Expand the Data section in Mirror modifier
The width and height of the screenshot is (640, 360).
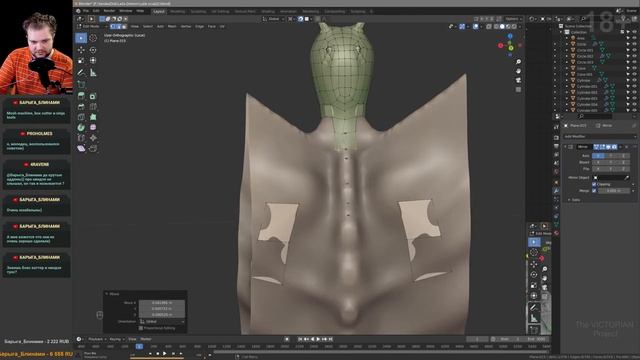569,200
